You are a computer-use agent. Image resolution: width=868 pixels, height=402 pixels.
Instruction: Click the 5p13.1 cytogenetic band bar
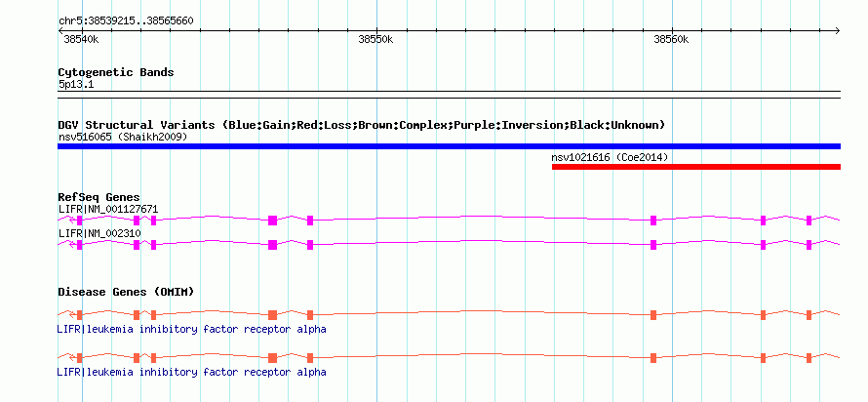(x=449, y=95)
